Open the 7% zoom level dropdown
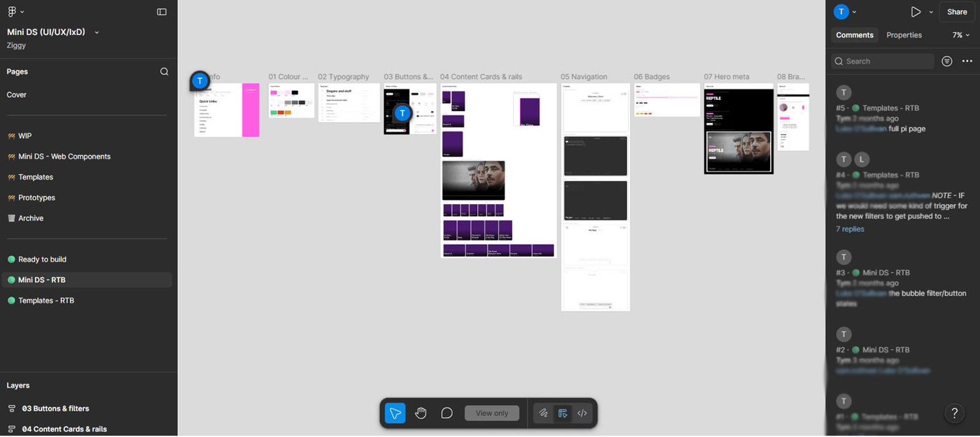 tap(961, 35)
